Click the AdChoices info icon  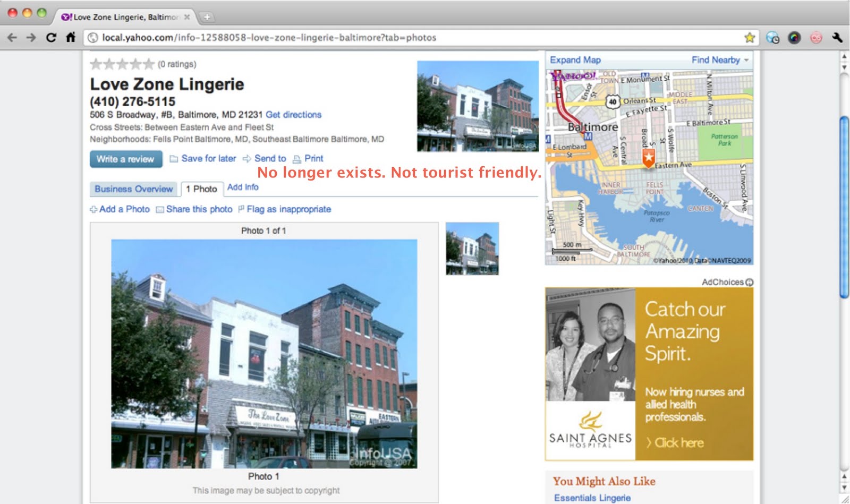750,283
